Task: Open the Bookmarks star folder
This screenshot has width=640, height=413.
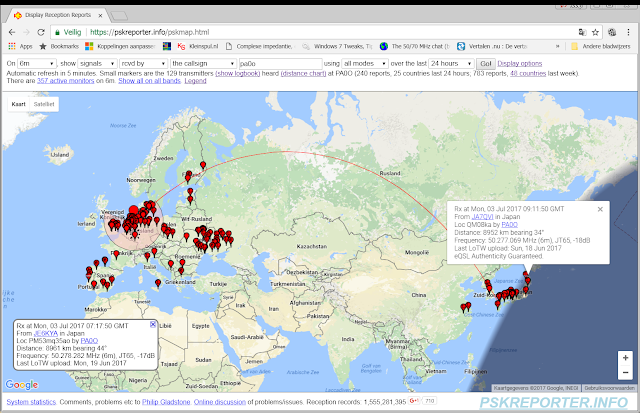Action: [59, 47]
